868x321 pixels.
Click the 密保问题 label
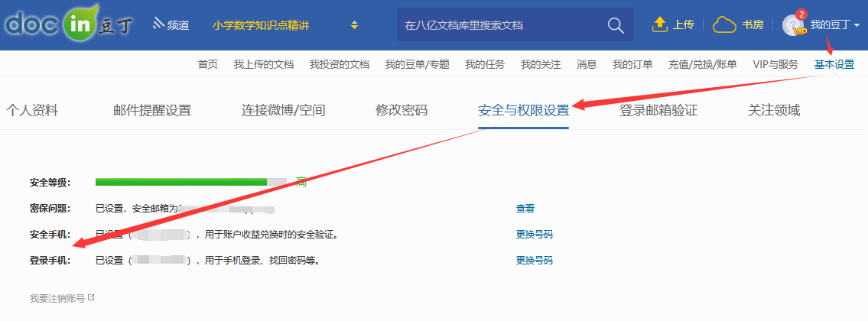click(50, 209)
